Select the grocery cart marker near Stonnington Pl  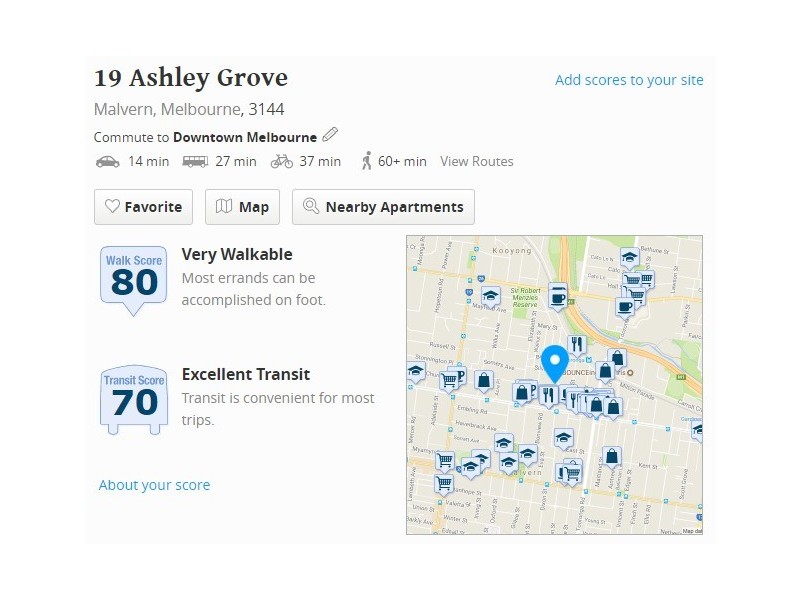447,378
